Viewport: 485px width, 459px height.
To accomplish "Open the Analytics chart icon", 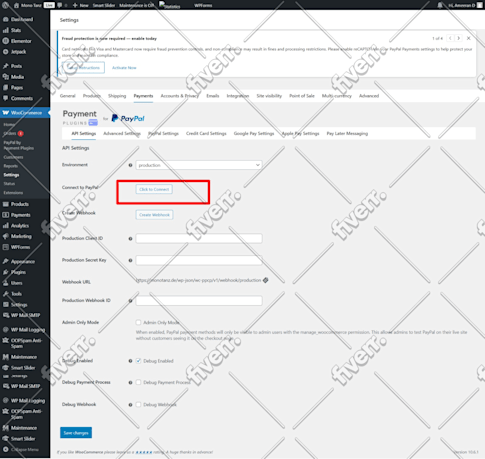I will tap(6, 226).
